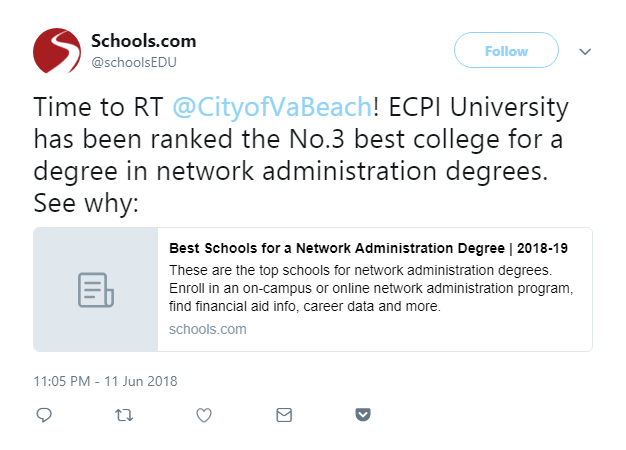This screenshot has width=626, height=450.
Task: Save tweet with the Pocket icon
Action: (x=363, y=414)
